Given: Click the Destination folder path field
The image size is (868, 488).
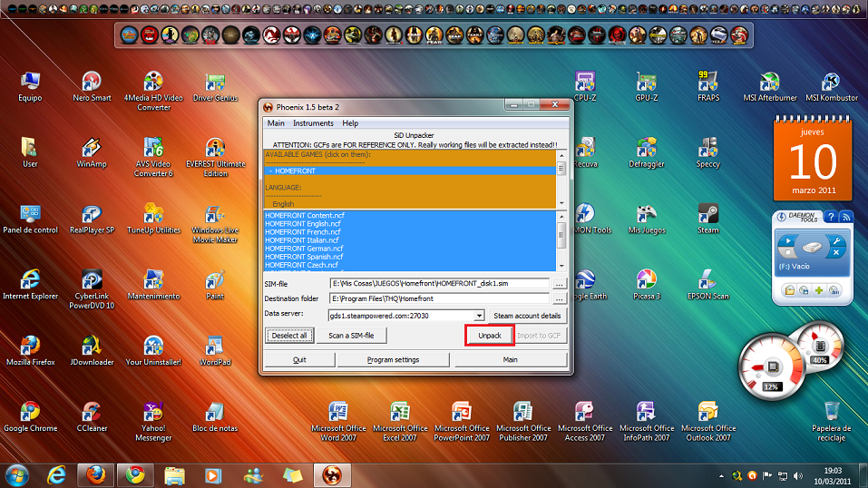Looking at the screenshot, I should [440, 298].
